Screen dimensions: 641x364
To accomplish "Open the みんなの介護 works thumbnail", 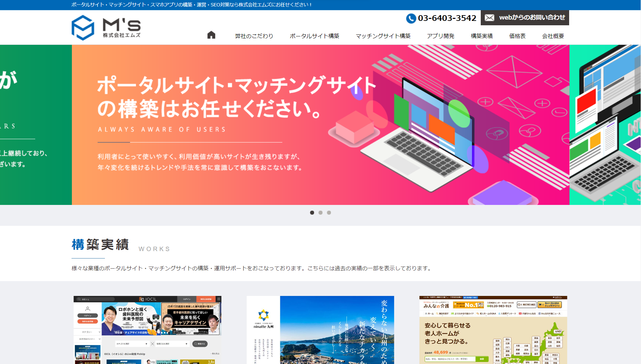I will coord(493,330).
